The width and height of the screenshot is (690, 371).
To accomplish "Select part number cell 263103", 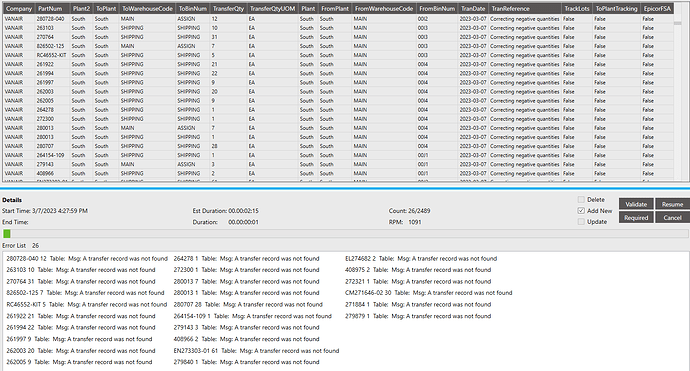I will click(x=52, y=28).
